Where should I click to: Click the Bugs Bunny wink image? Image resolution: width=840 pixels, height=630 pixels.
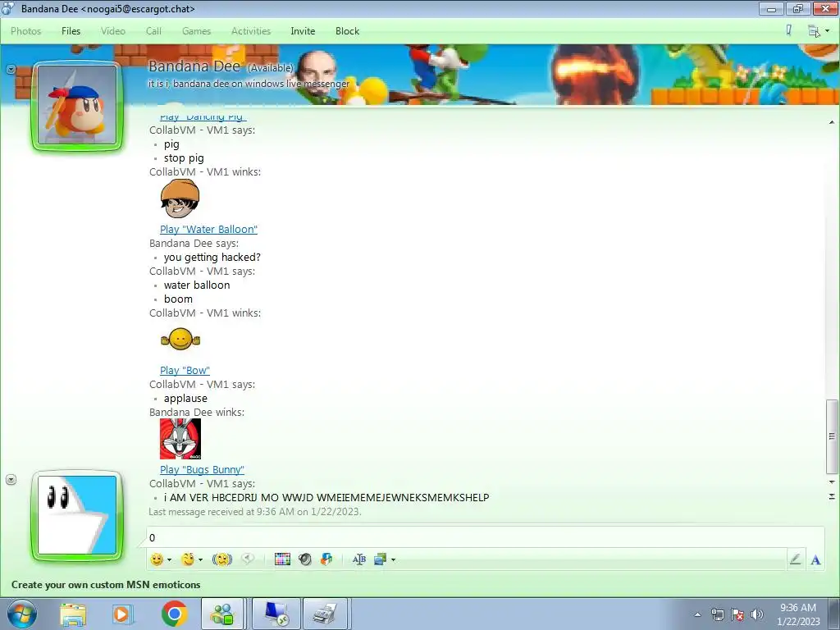tap(180, 439)
